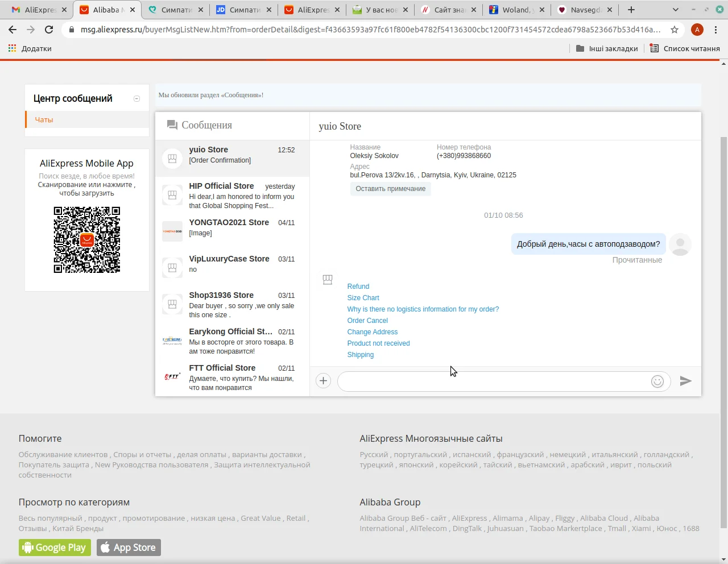Open the emoji picker in message box
Screen dimensions: 728x564
coord(657,381)
